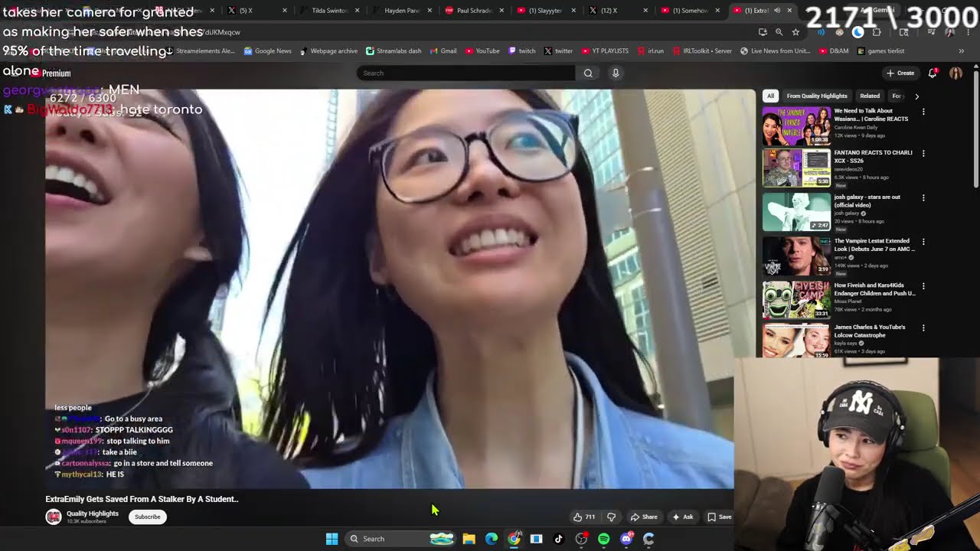Open the twitch bookmark
The height and width of the screenshot is (551, 980).
click(x=521, y=51)
